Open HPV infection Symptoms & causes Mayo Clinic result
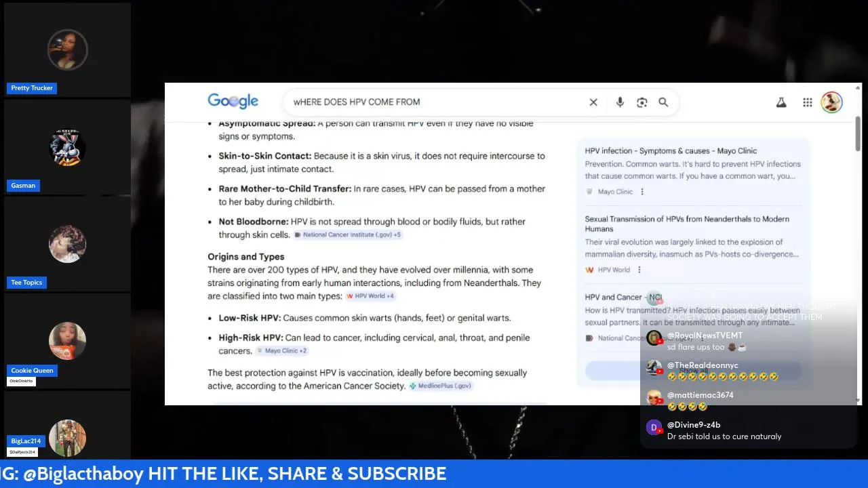The height and width of the screenshot is (488, 868). point(671,151)
